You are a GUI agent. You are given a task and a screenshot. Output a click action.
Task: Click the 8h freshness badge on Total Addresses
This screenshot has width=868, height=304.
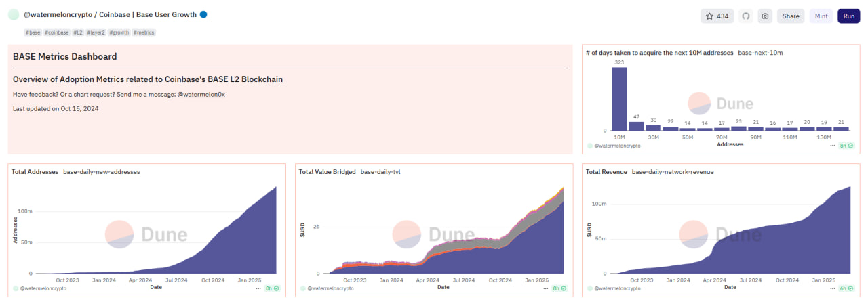272,288
